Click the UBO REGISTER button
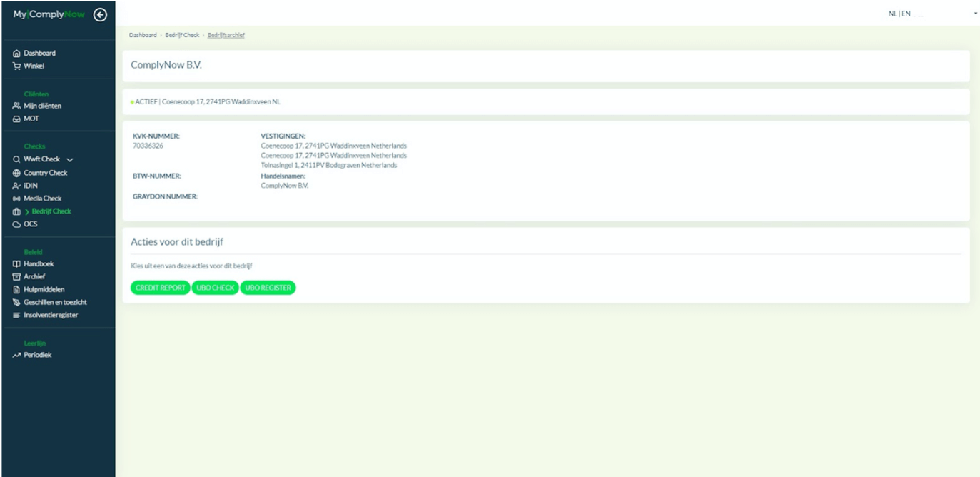 [x=268, y=288]
